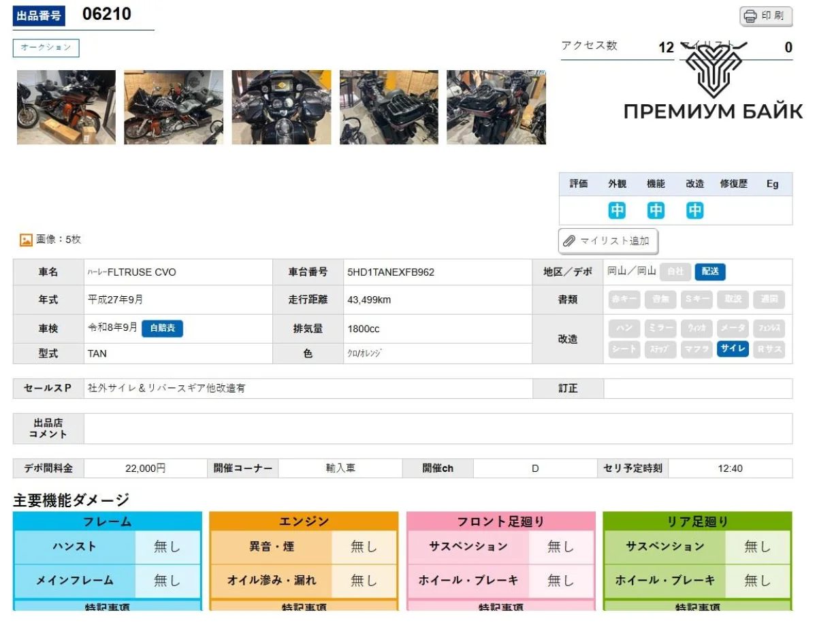Screen dimensions: 817x644
Task: Open the first motorcycle side-view thumbnail
Action: pos(66,108)
